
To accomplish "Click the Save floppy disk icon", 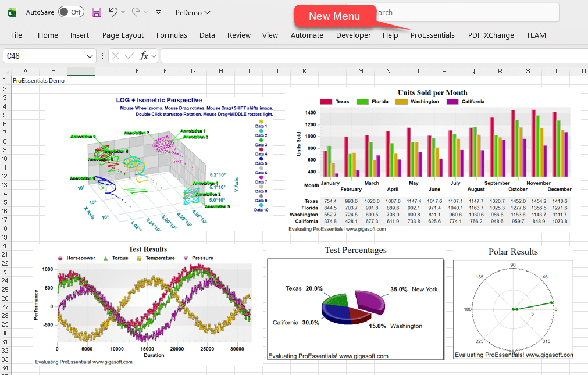I will click(x=97, y=12).
